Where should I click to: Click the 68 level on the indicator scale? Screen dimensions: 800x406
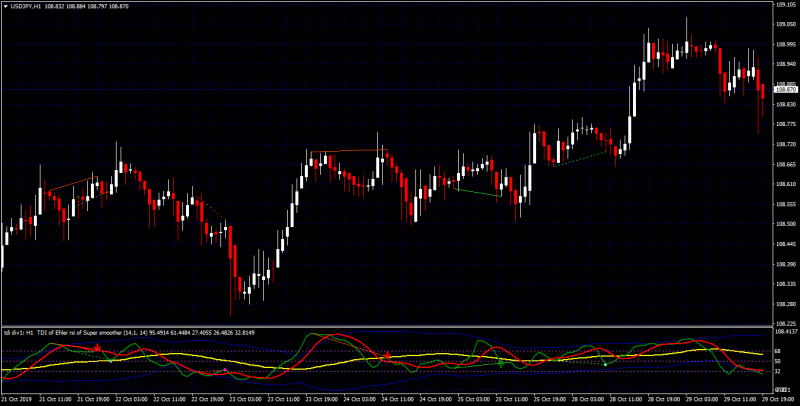coord(779,351)
